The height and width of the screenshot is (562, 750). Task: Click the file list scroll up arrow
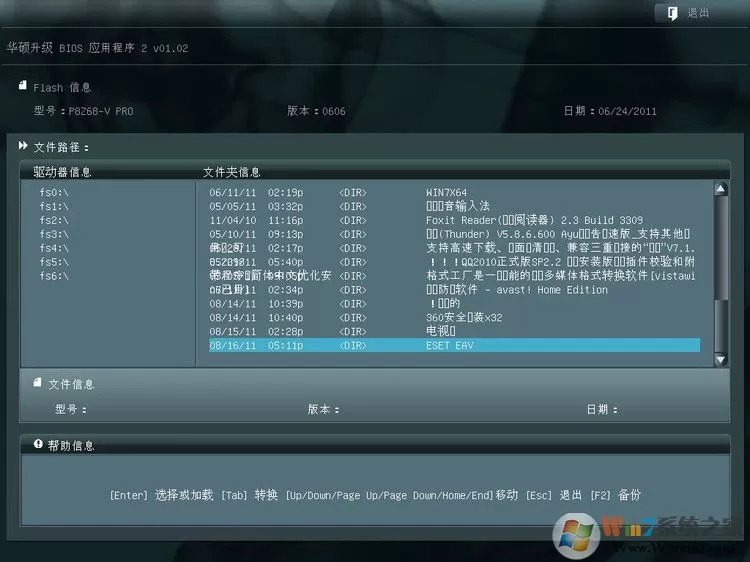point(721,189)
